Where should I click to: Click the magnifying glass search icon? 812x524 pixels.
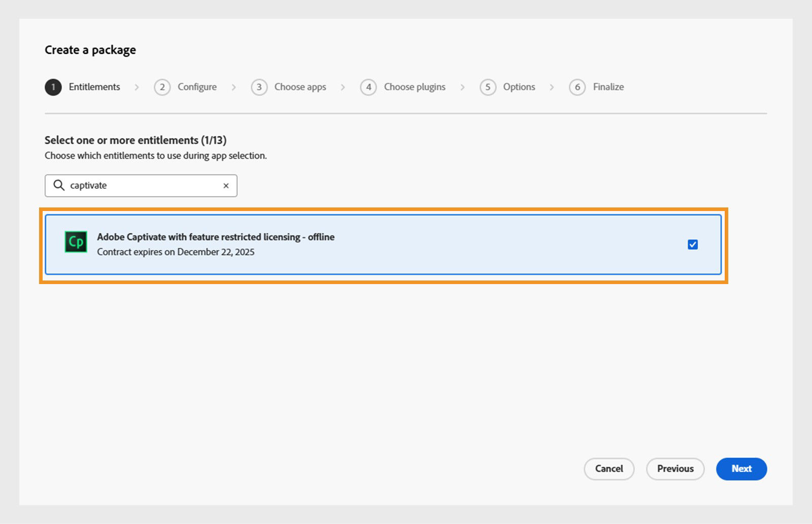[x=58, y=185]
